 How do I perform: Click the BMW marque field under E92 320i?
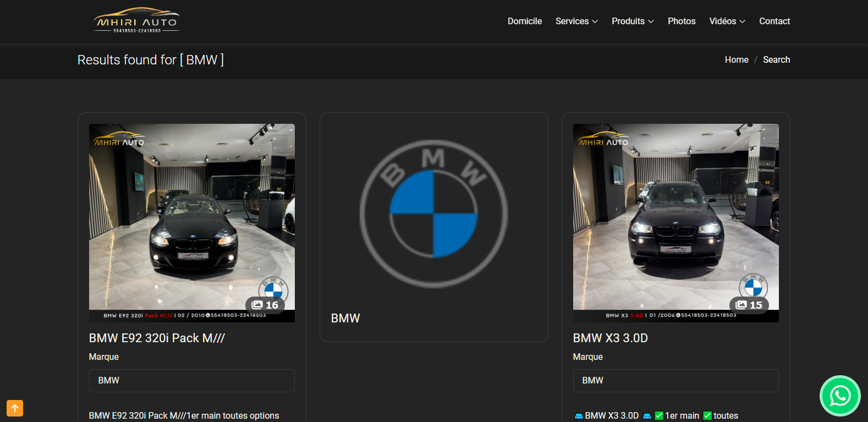[192, 381]
